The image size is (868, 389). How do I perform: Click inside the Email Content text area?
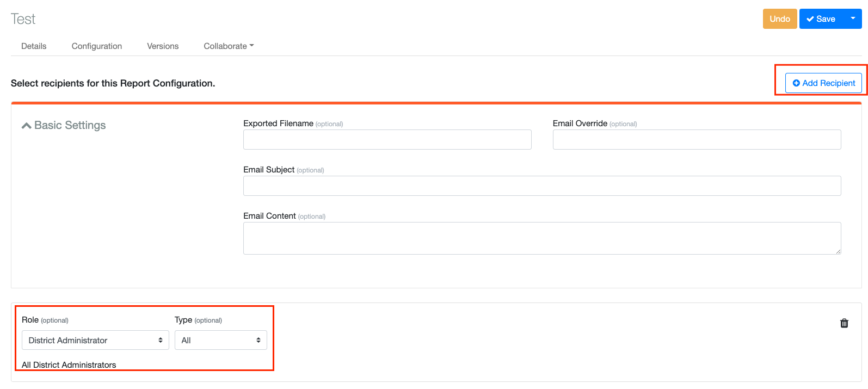541,238
